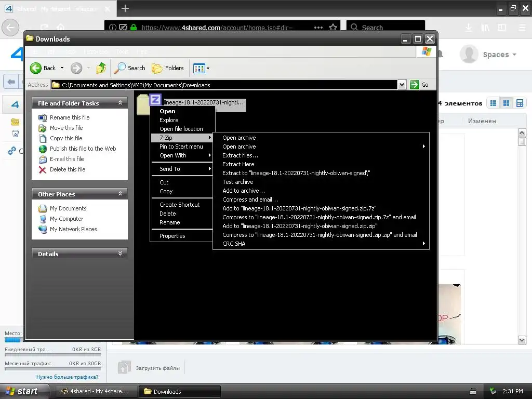Click Publish this file to the Web
The width and height of the screenshot is (532, 399).
(83, 149)
